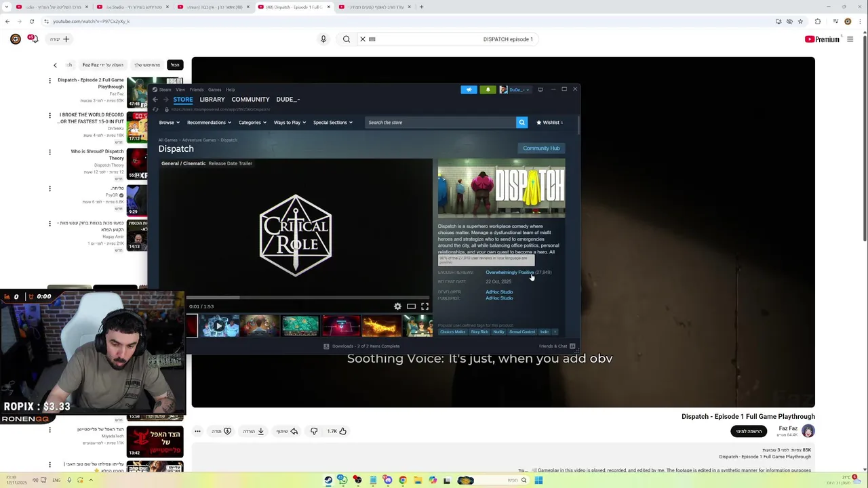Download the Dispatch video
Screen dimensions: 868x488
(x=254, y=431)
